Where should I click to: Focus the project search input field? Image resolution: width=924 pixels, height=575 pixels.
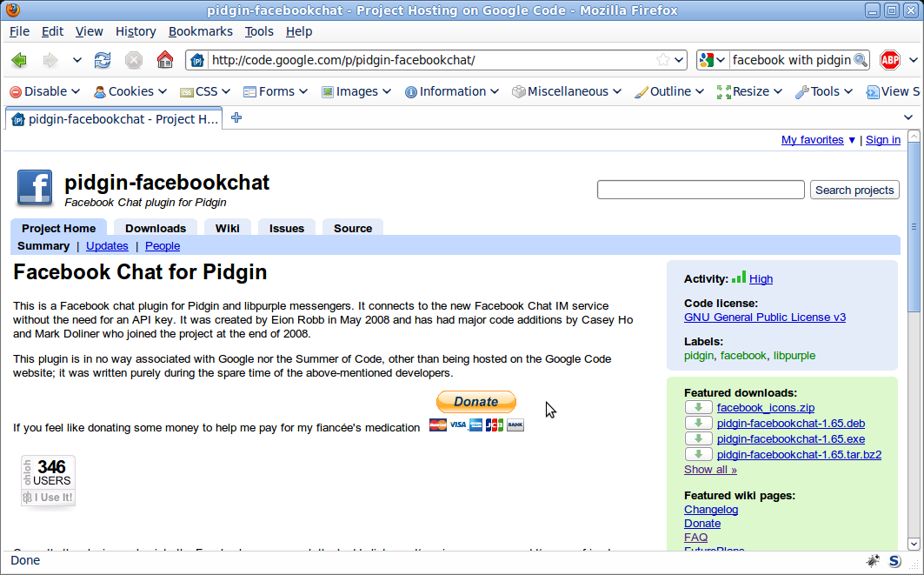(701, 190)
